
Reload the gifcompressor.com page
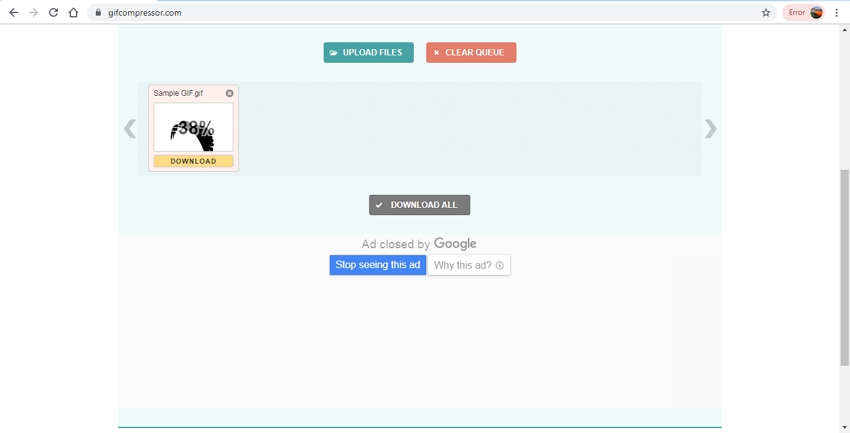[x=53, y=13]
